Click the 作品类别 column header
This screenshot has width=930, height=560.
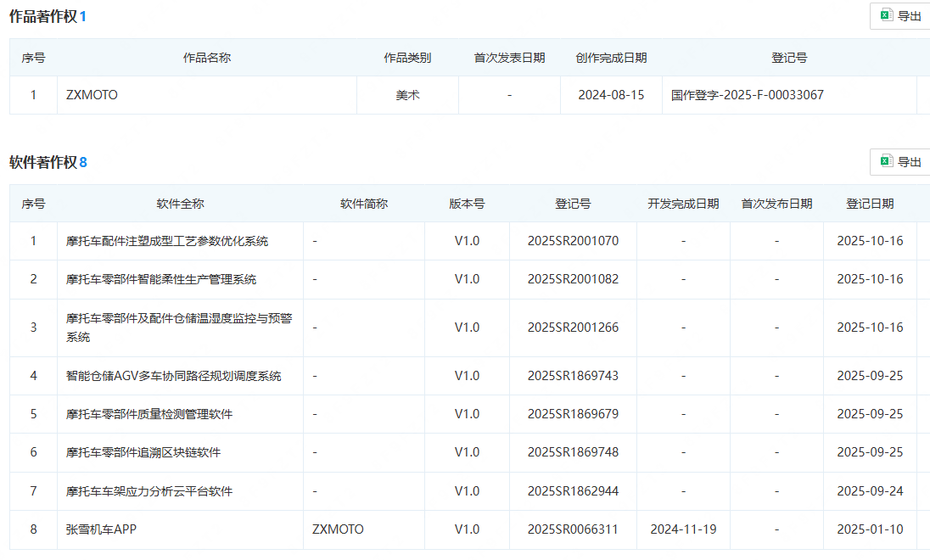point(408,58)
